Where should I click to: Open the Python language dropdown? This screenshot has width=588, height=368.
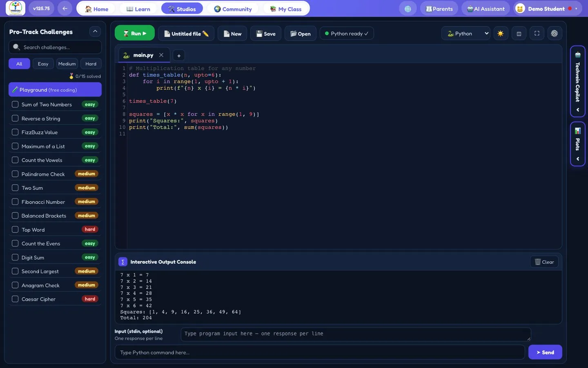[x=466, y=34]
